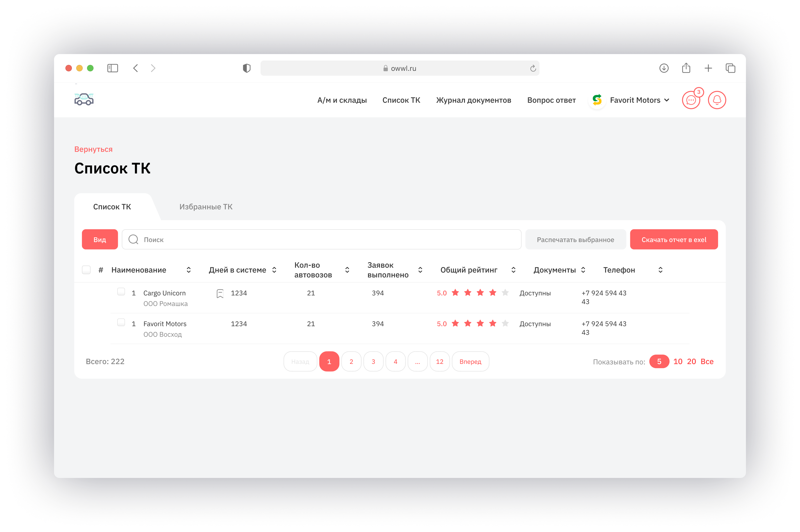Click the car logo icon
Image resolution: width=800 pixels, height=532 pixels.
click(84, 99)
